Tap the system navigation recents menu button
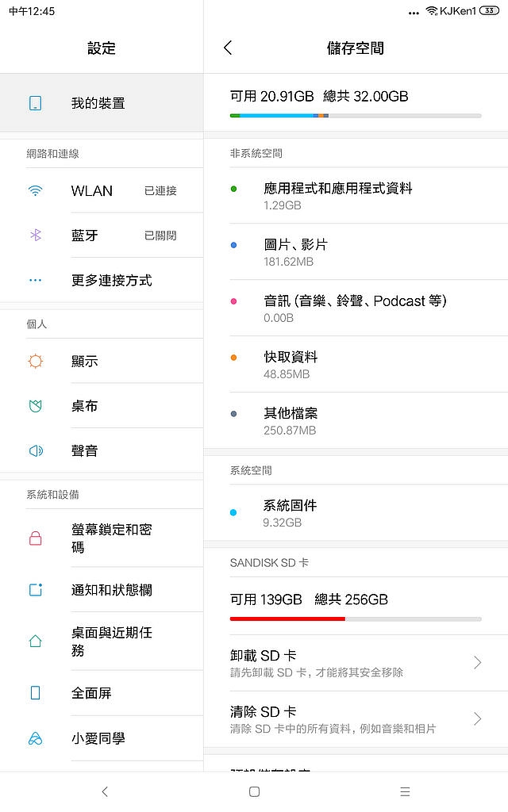Screen dimensions: 508x812 [405, 791]
